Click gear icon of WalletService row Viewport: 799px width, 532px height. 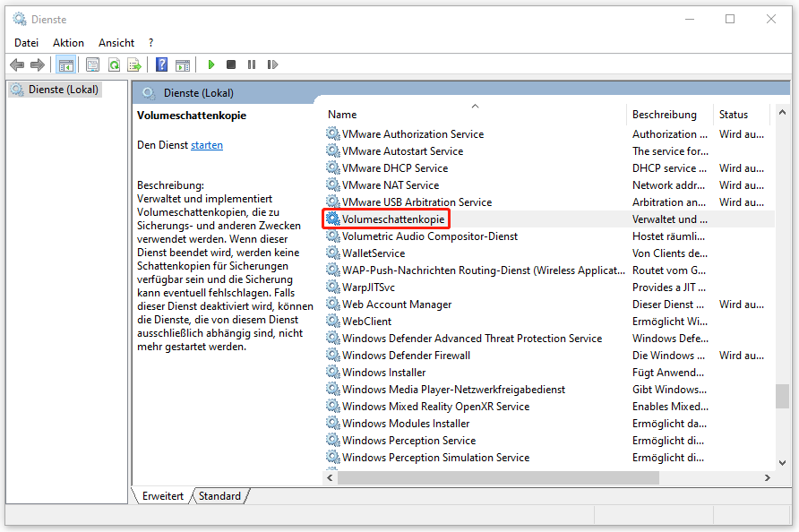[x=332, y=253]
